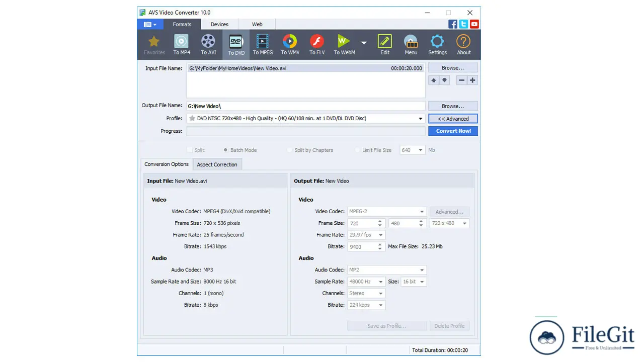644x362 pixels.
Task: Click the video codec Advanced... button
Action: coord(449,212)
